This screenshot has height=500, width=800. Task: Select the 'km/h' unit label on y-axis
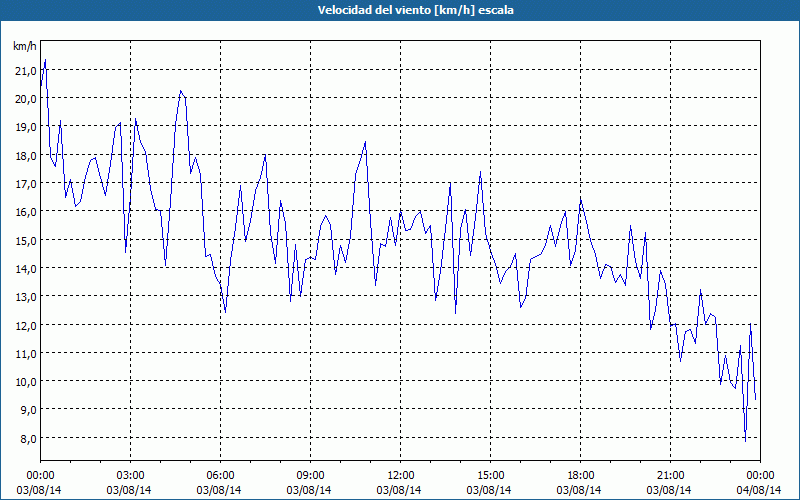25,46
